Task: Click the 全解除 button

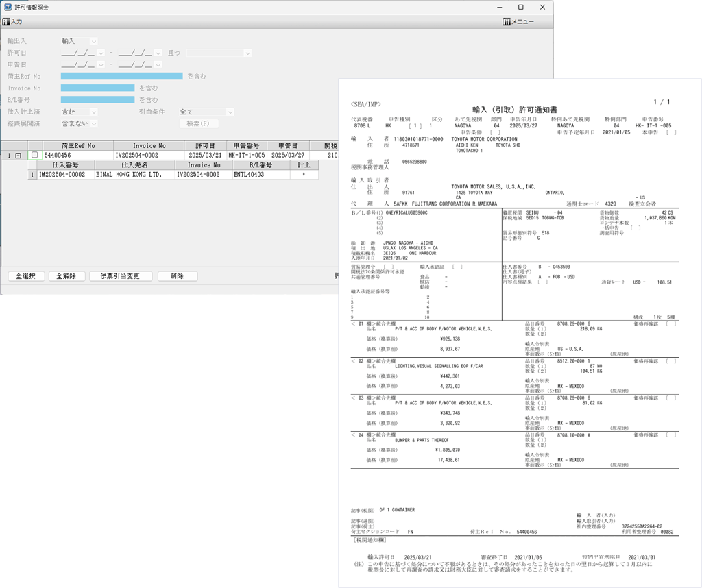Action: click(66, 276)
